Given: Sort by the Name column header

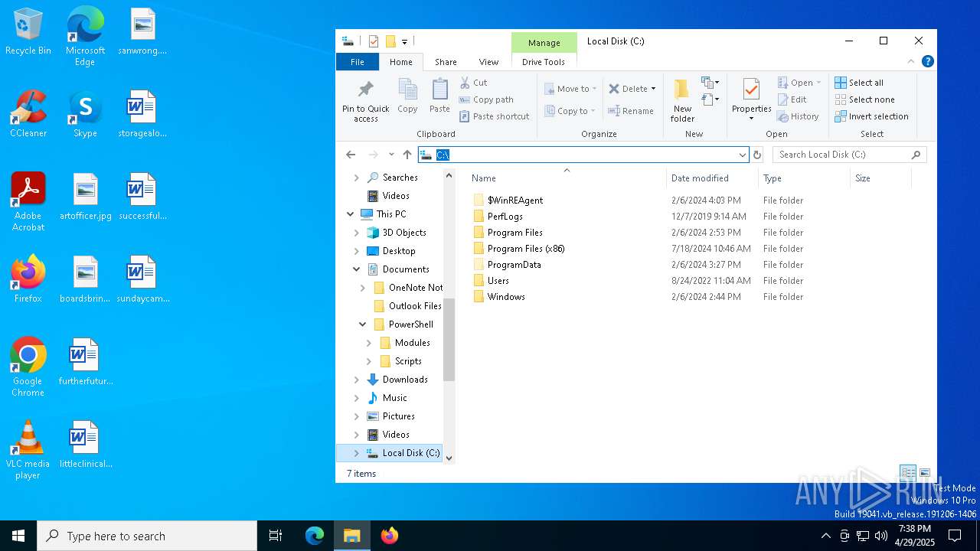Looking at the screenshot, I should (x=566, y=178).
